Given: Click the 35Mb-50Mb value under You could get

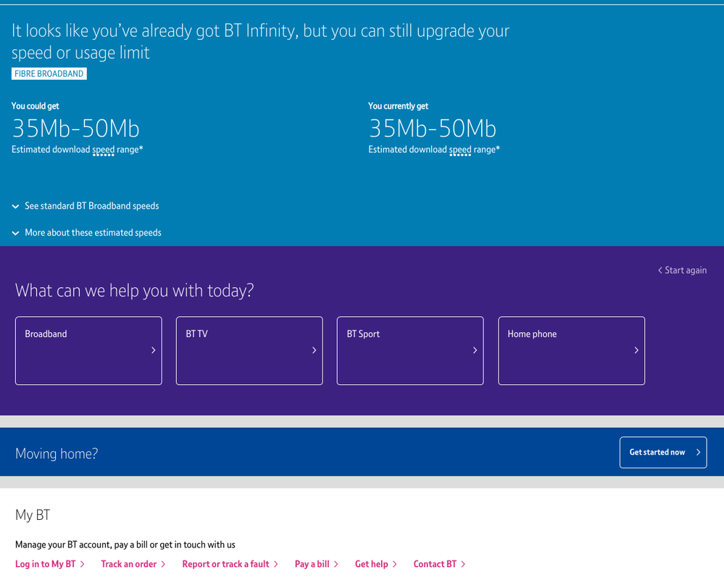Looking at the screenshot, I should (75, 128).
